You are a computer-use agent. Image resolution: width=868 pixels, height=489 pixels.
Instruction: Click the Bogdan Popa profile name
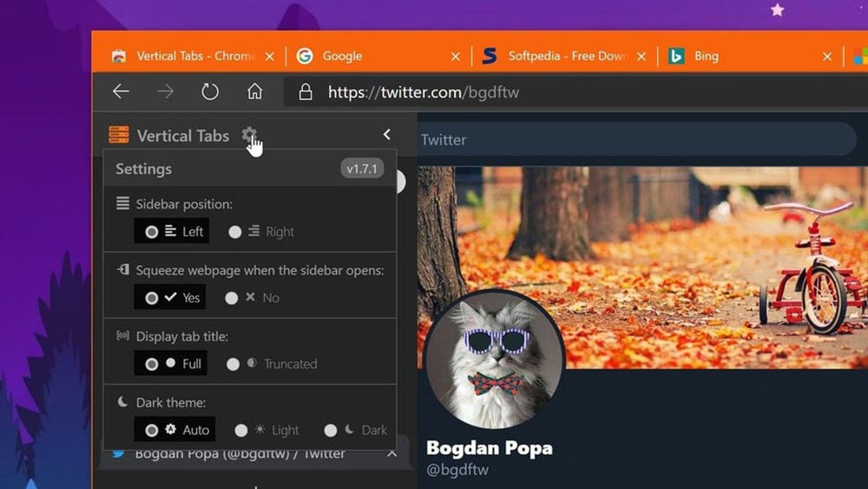490,447
